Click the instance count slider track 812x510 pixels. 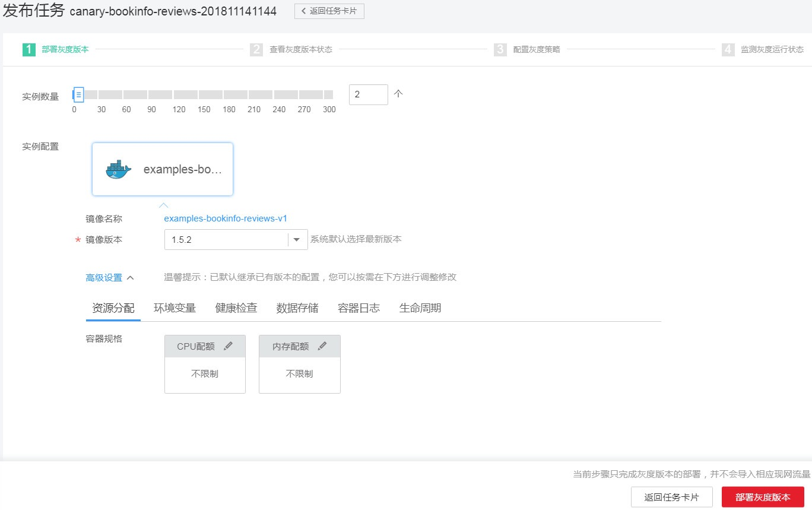[203, 94]
